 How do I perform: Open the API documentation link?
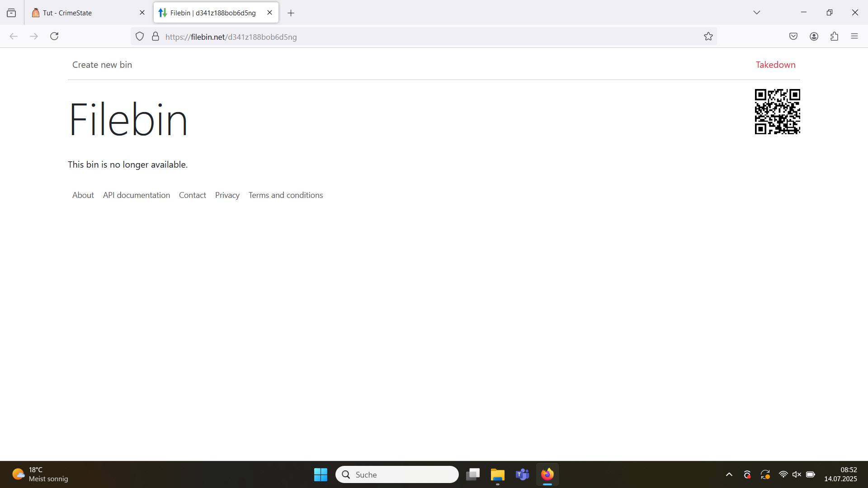tap(137, 195)
